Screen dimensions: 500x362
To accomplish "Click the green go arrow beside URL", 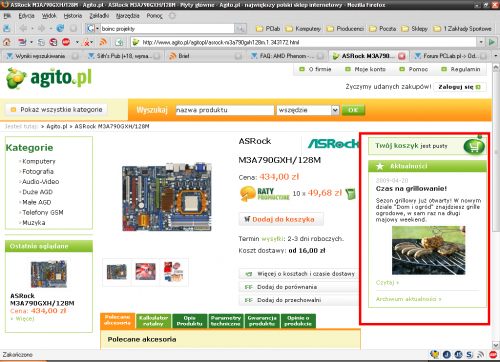I will coord(492,42).
